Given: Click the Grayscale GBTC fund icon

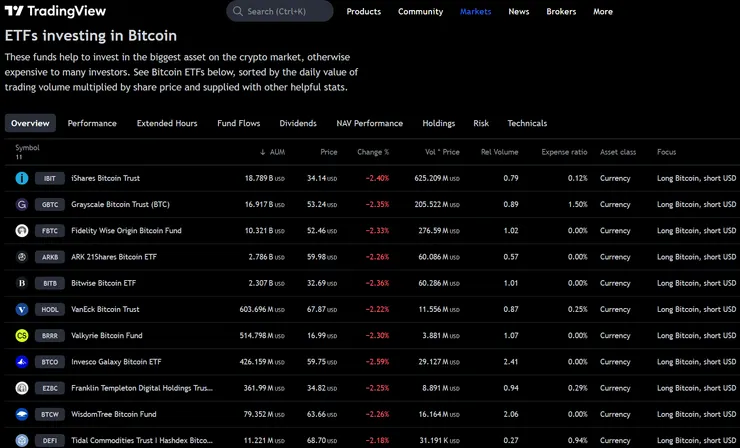Looking at the screenshot, I should [22, 204].
